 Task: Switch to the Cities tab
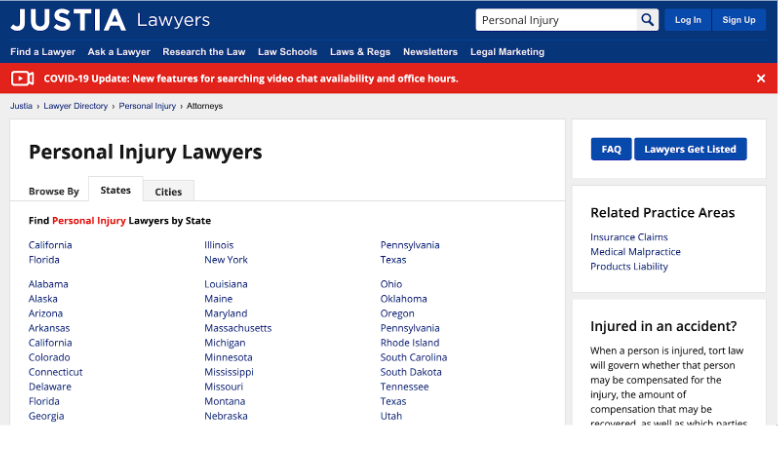[x=168, y=191]
